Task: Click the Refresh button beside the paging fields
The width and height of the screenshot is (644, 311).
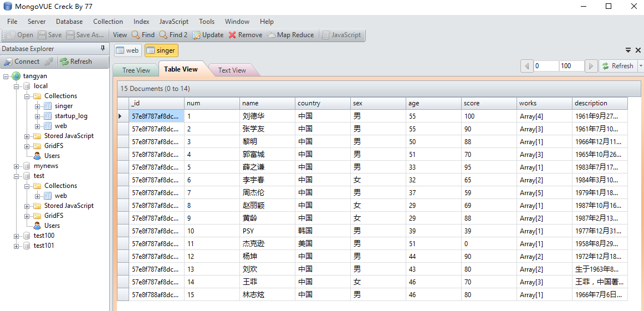Action: coord(618,66)
